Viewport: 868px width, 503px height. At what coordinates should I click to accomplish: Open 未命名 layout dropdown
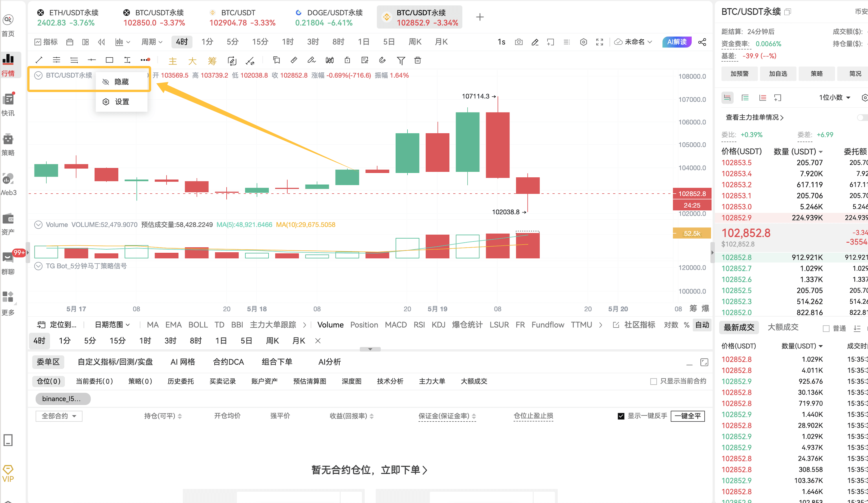(x=634, y=42)
